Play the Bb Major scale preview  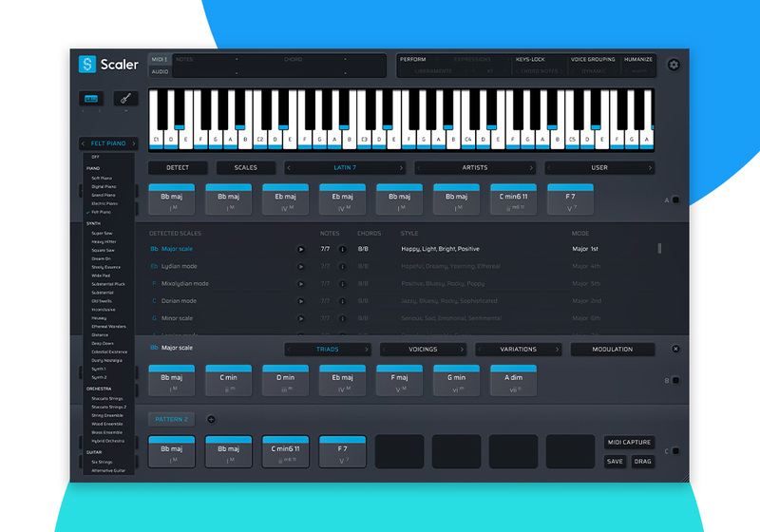[x=301, y=249]
